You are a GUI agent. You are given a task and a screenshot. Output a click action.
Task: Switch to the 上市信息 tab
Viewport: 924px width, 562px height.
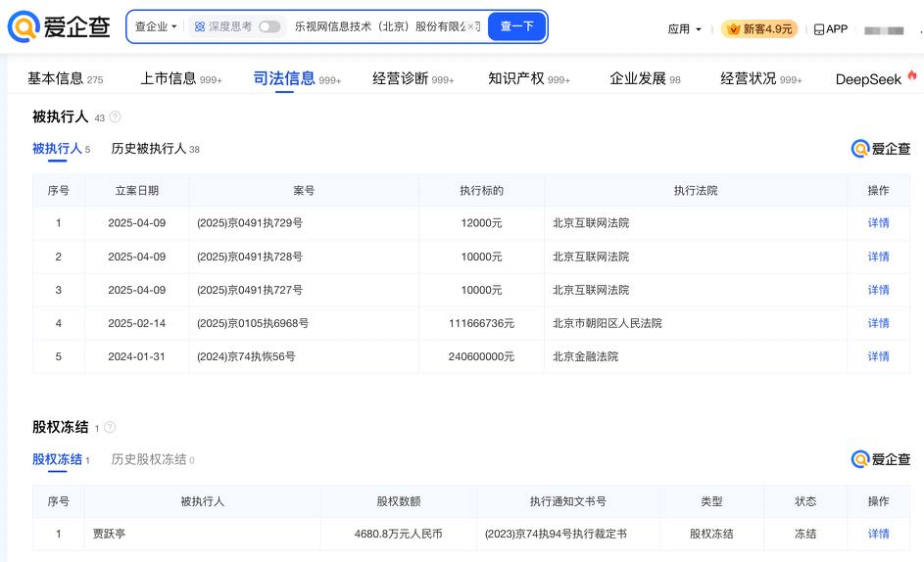(181, 78)
